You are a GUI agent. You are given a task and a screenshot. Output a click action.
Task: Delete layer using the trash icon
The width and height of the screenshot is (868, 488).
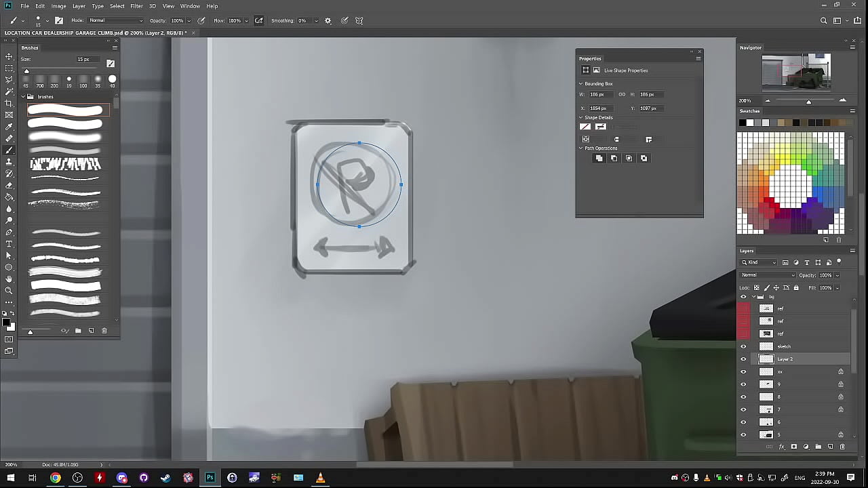842,447
